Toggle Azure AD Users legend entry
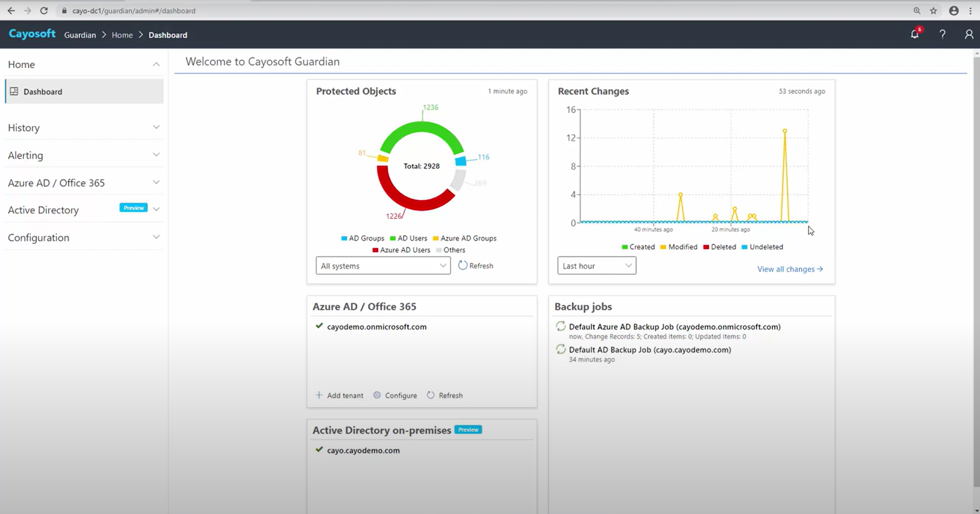This screenshot has width=980, height=514. click(401, 250)
